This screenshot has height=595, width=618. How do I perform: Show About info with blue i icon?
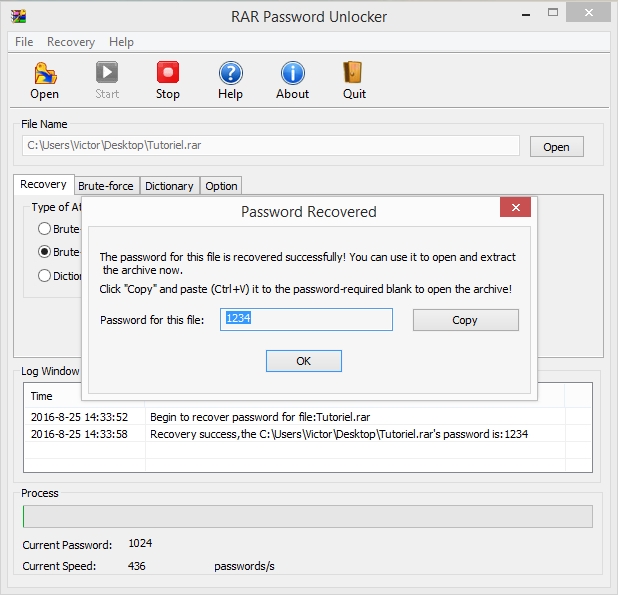(292, 73)
